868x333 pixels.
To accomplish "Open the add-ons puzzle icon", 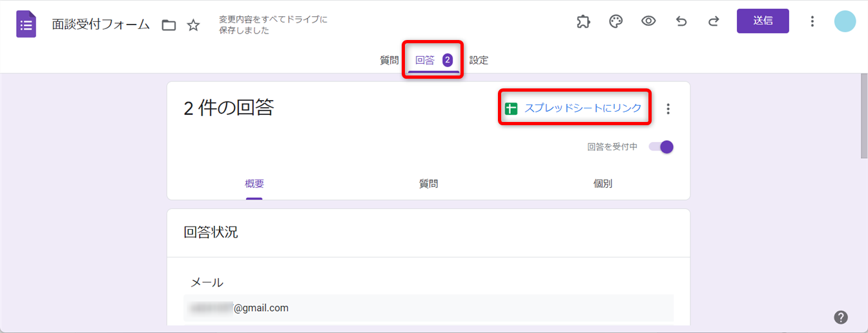I will 583,21.
